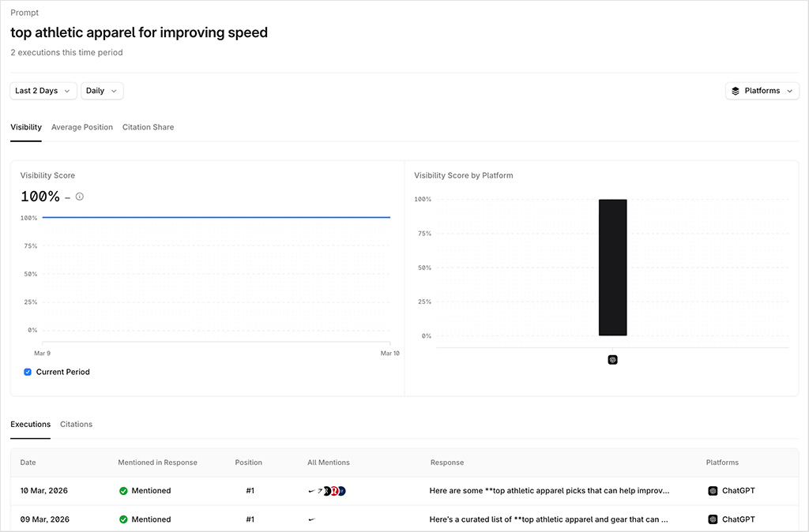Image resolution: width=809 pixels, height=532 pixels.
Task: Click the prompt title top athletic apparel
Action: pos(138,32)
